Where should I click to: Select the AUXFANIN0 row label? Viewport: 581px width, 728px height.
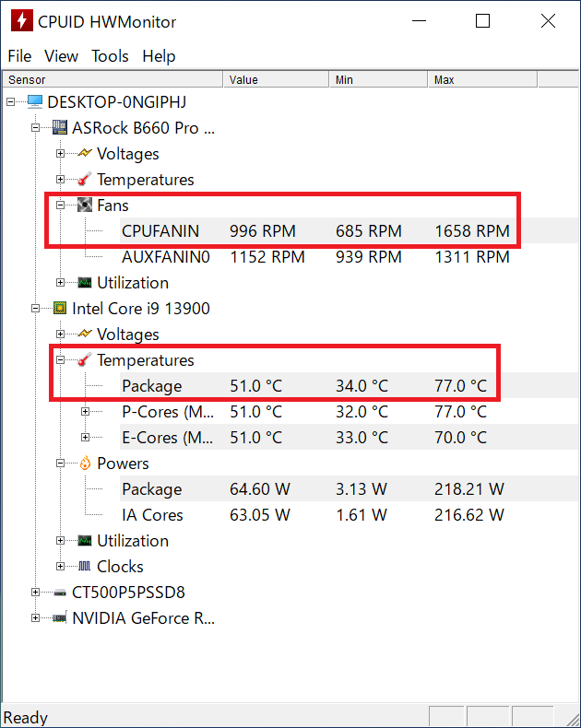(x=166, y=257)
